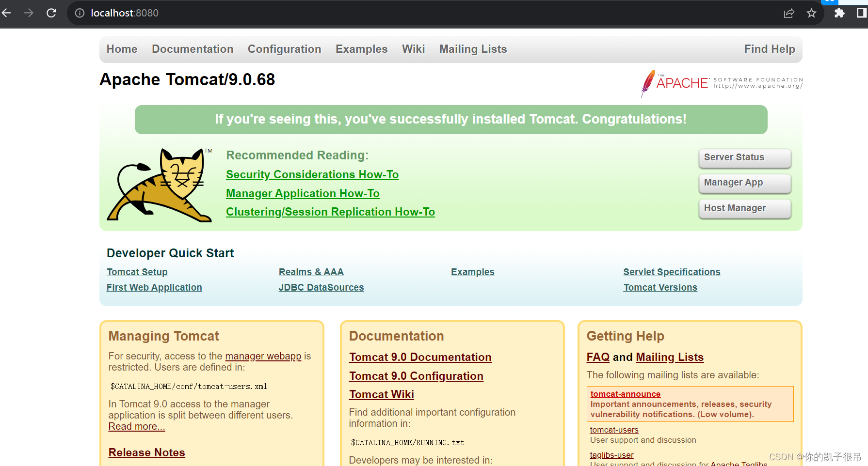The height and width of the screenshot is (466, 868).
Task: Open the Tomcat Setup quick start link
Action: pyautogui.click(x=137, y=272)
